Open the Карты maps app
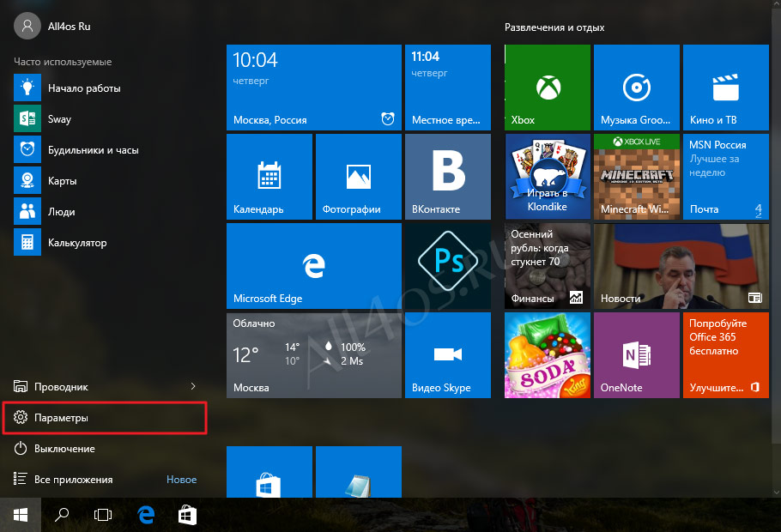This screenshot has height=532, width=781. (105, 180)
